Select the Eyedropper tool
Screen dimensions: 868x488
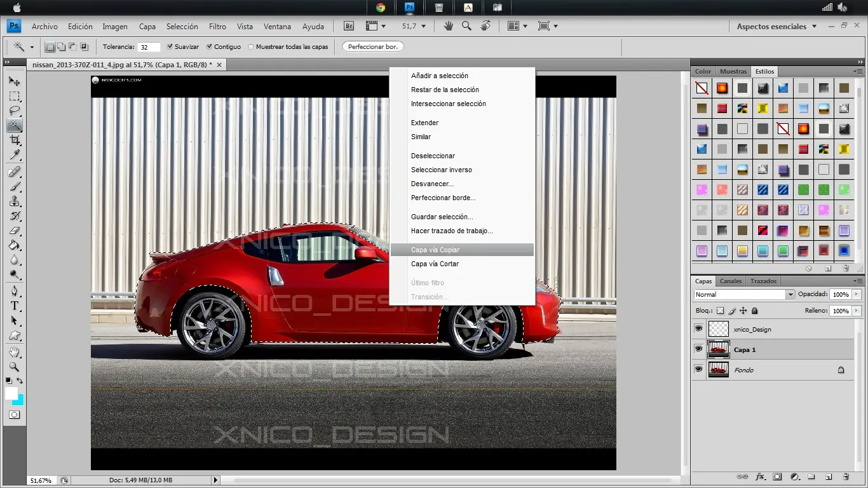pyautogui.click(x=14, y=155)
